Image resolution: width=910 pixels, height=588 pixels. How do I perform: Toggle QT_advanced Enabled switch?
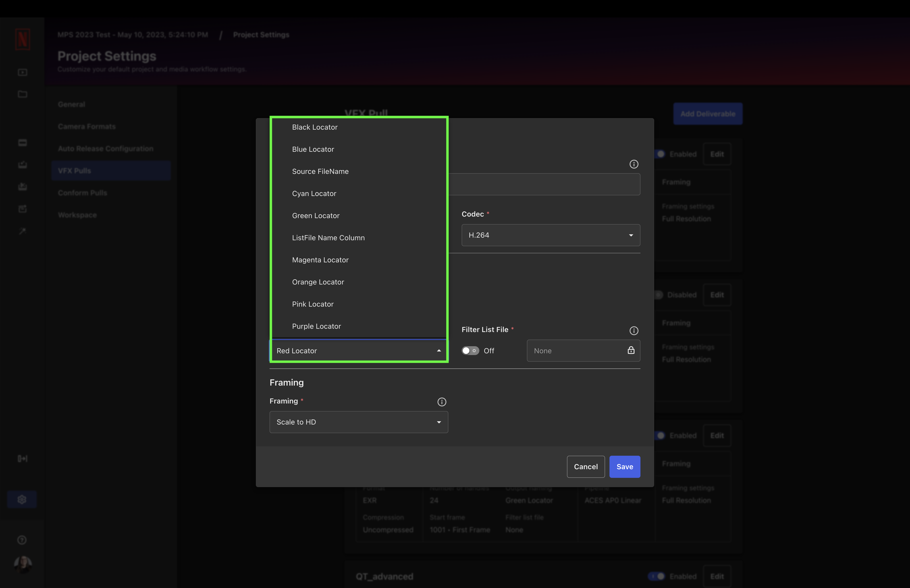pyautogui.click(x=656, y=576)
